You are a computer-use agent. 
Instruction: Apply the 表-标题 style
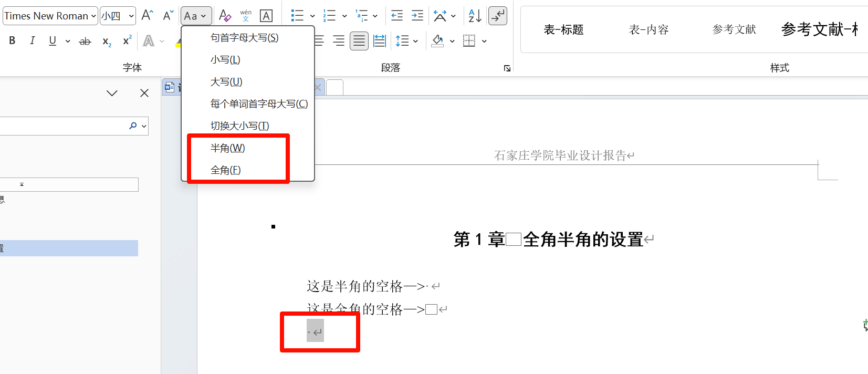coord(563,30)
